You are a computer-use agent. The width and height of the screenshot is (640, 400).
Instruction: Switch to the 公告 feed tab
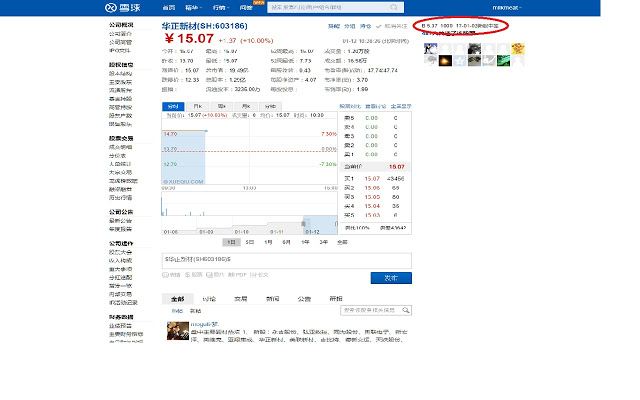[x=304, y=299]
